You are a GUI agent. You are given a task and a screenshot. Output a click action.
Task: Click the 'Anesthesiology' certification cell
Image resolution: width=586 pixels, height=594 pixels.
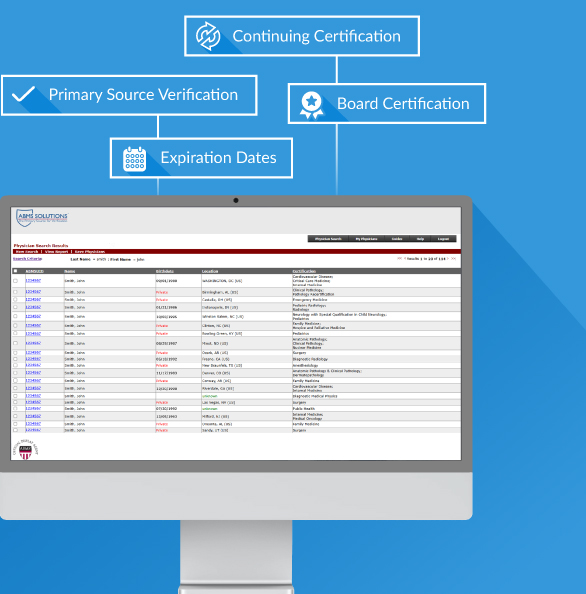tap(305, 366)
